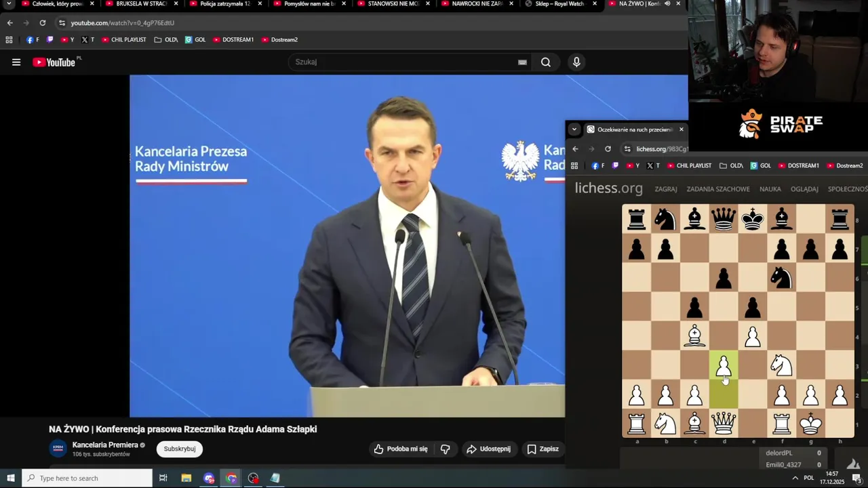Show hidden system tray icons
Screen dimensions: 868x488
click(795, 478)
